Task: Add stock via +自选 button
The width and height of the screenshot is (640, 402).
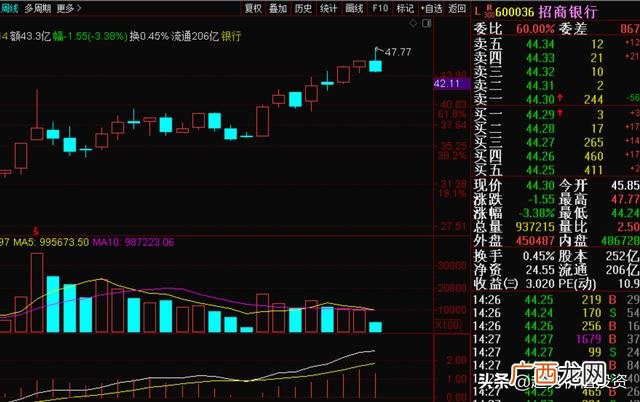Action: (431, 8)
